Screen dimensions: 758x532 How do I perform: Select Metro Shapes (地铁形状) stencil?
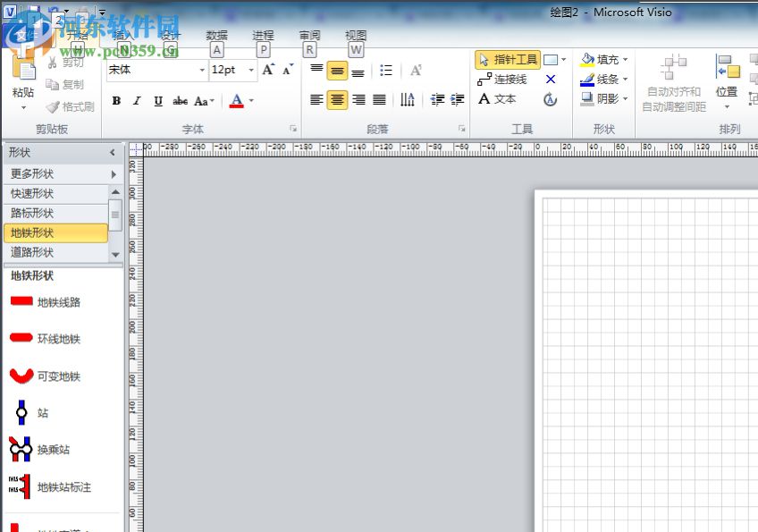tap(55, 232)
